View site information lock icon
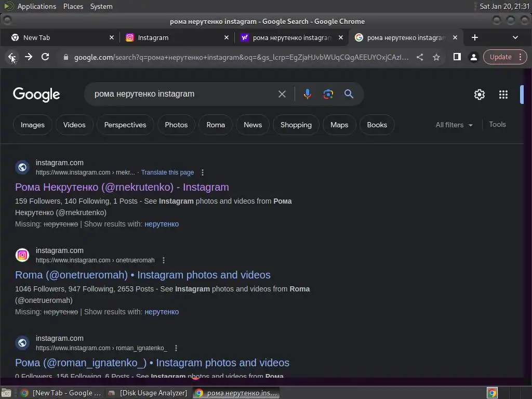The image size is (532, 399). coord(66,57)
